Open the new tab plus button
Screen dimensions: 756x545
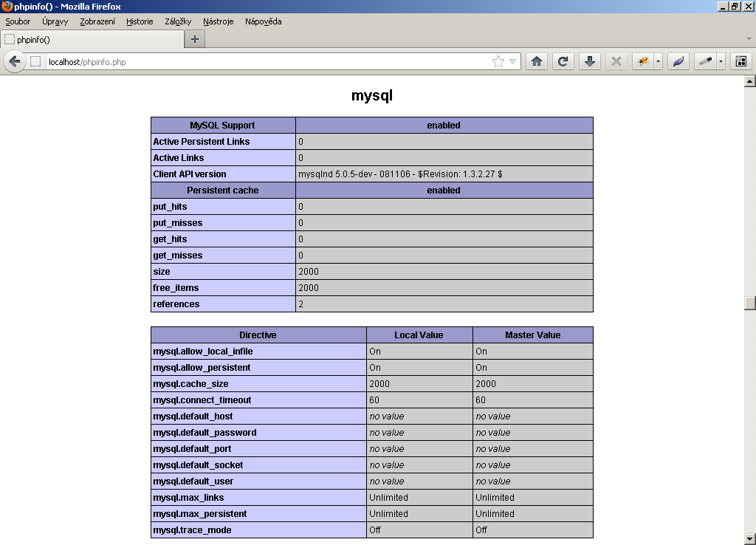tap(195, 39)
